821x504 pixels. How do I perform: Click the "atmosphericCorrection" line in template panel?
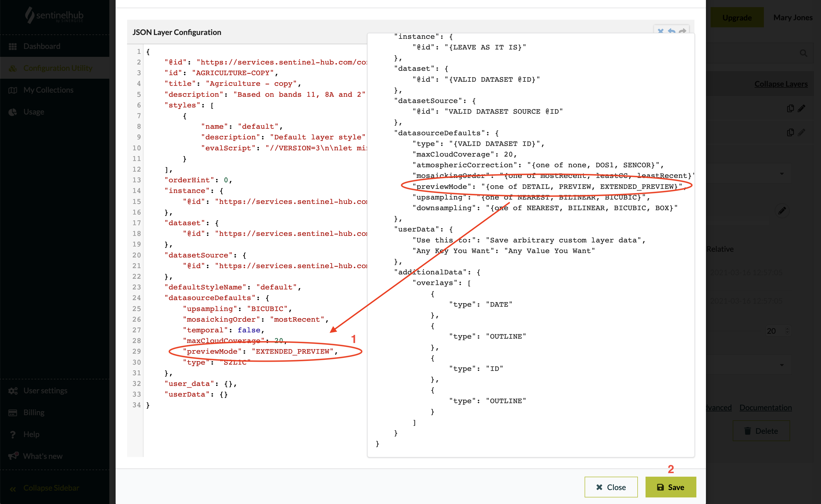538,165
